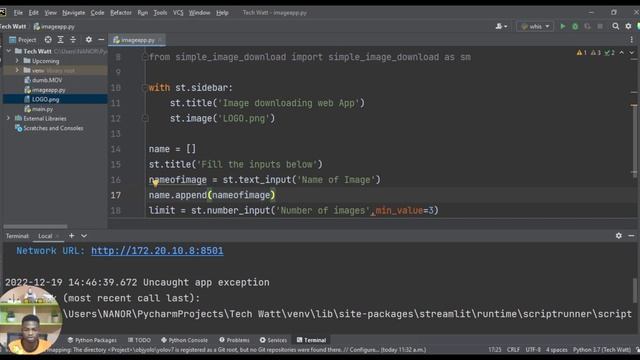Viewport: 640px width, 360px height.
Task: Select opened file locate icon in Project panel
Action: click(x=48, y=40)
